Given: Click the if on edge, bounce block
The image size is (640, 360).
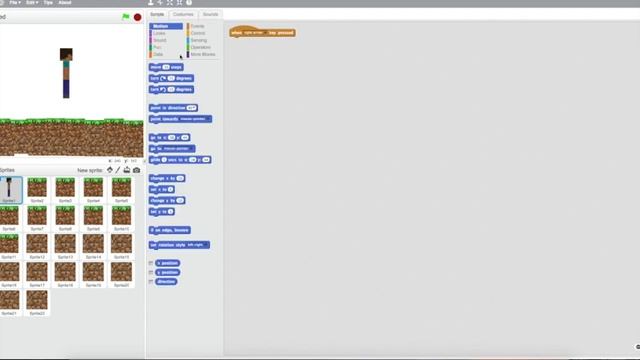Looking at the screenshot, I should pos(169,230).
